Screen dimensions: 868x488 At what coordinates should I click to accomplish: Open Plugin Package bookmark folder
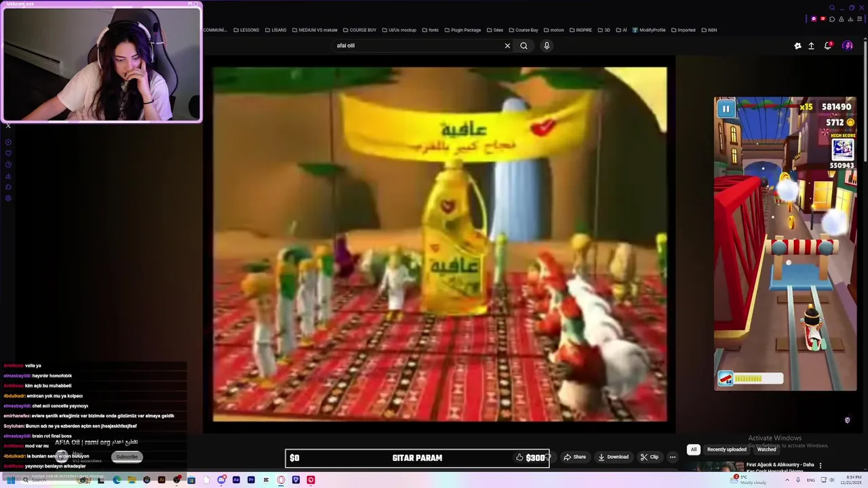[x=462, y=30]
